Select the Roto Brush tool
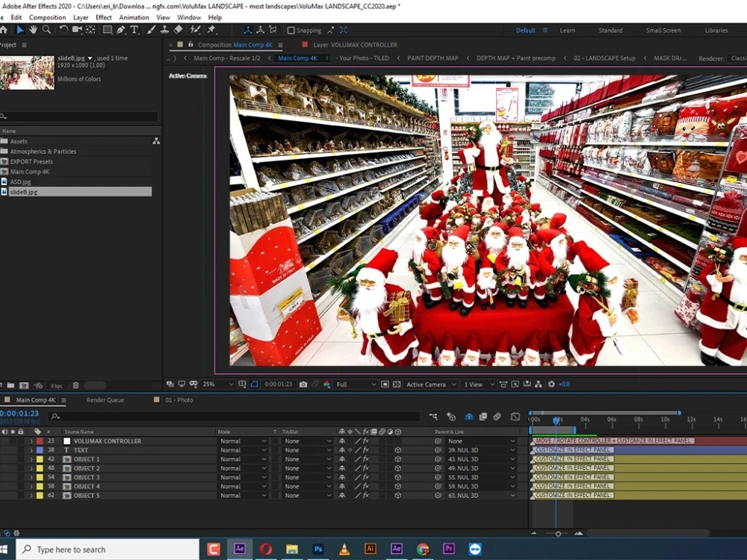This screenshot has width=747, height=560. 195,30
